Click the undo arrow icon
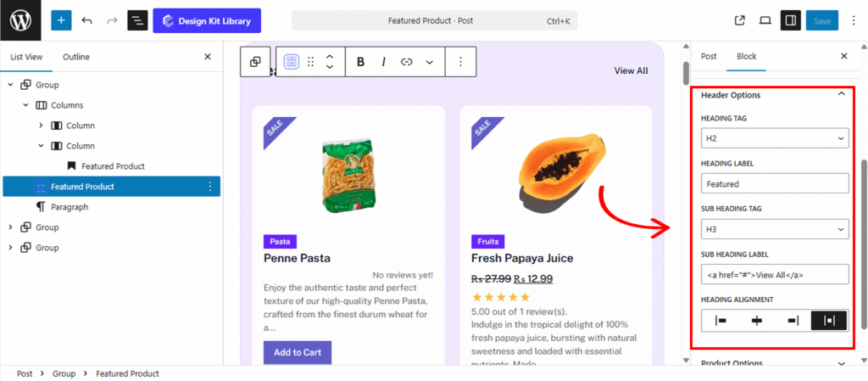 coord(86,20)
